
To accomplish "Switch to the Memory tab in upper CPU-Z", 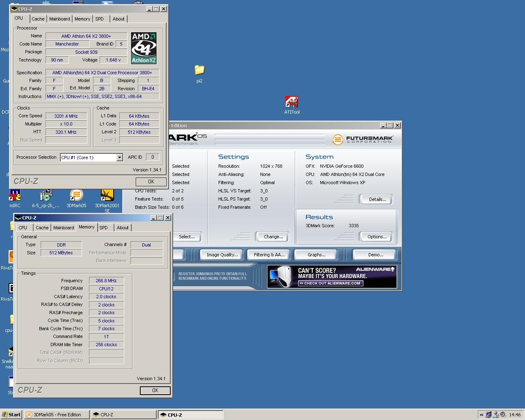I will coord(82,19).
